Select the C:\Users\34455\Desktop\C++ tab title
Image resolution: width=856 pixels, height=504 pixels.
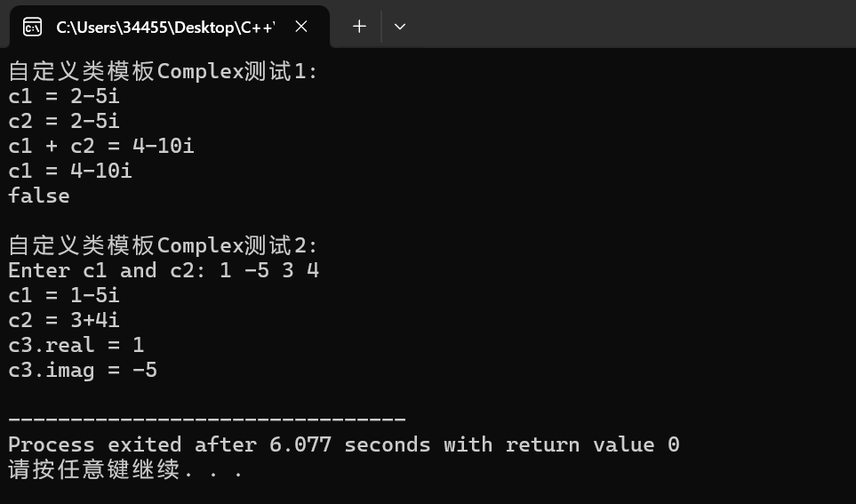pos(165,28)
